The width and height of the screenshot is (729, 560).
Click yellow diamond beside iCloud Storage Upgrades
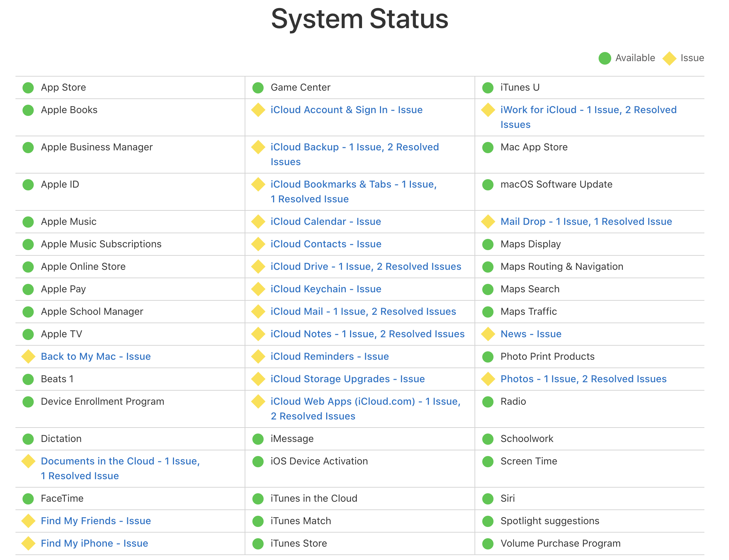click(x=258, y=379)
